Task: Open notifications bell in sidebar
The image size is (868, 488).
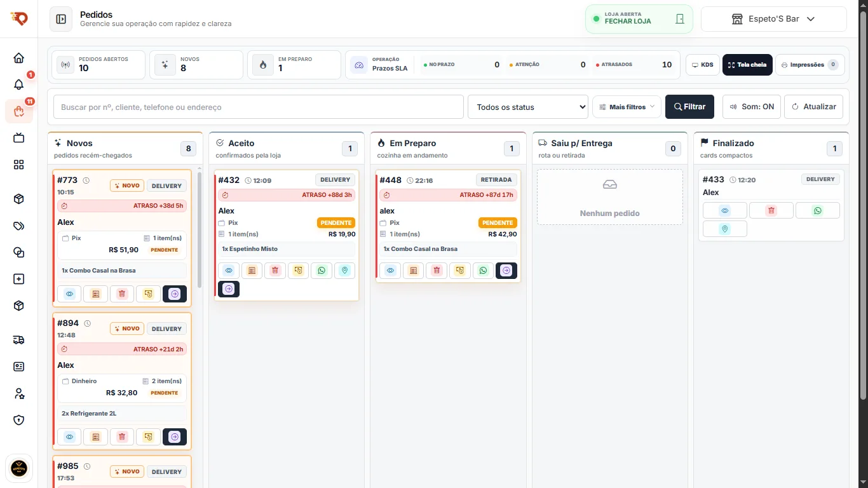Action: coord(19,85)
